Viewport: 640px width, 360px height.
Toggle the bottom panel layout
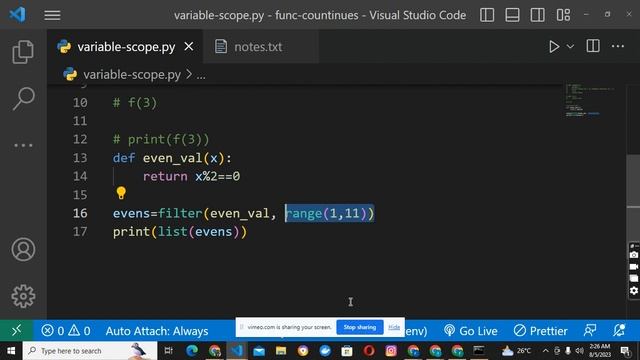[512, 15]
